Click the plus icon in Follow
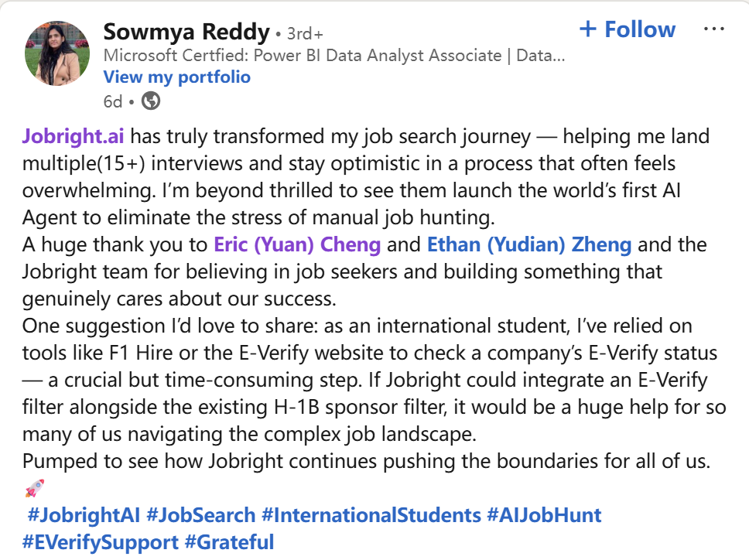 [x=588, y=29]
